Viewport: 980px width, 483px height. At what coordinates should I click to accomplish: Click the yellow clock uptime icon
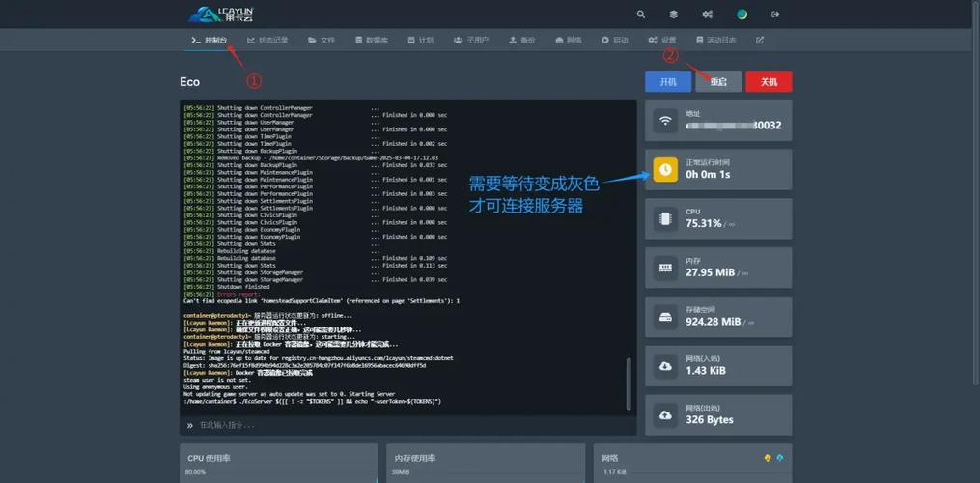pyautogui.click(x=665, y=170)
